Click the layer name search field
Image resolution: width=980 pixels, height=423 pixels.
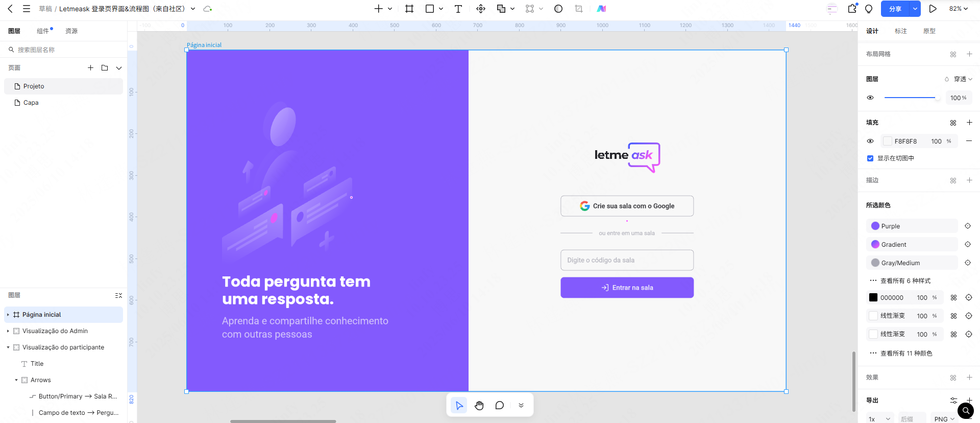coord(63,50)
